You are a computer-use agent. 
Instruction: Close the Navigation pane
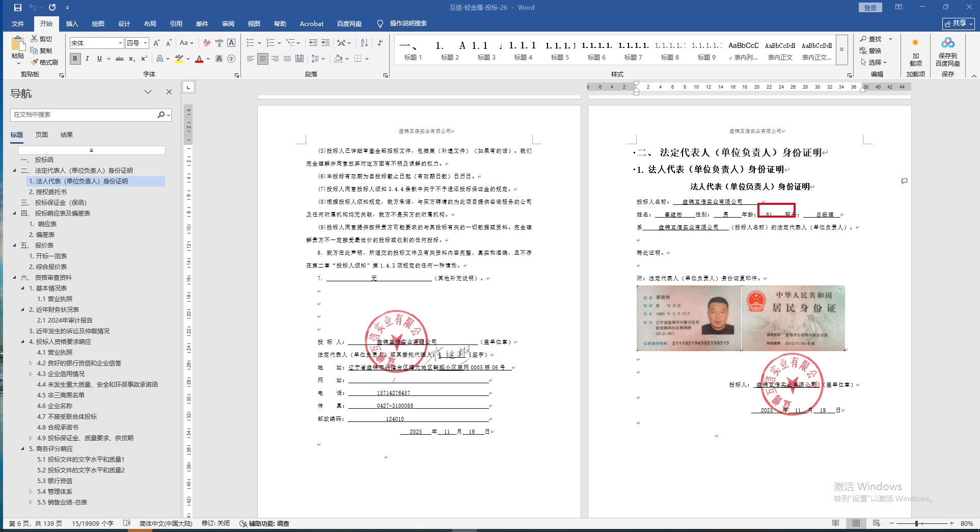(169, 92)
